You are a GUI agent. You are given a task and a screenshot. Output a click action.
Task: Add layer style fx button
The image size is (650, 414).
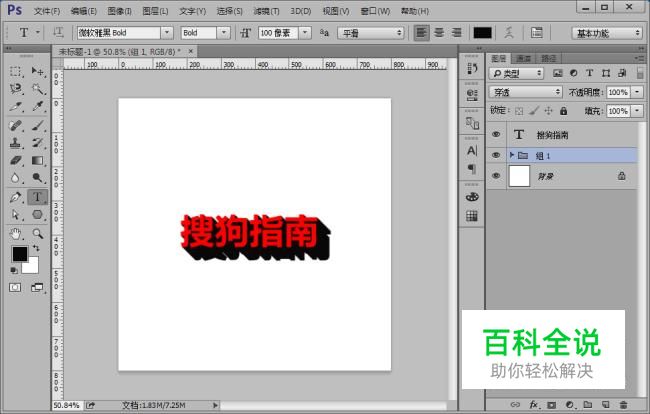(x=534, y=404)
